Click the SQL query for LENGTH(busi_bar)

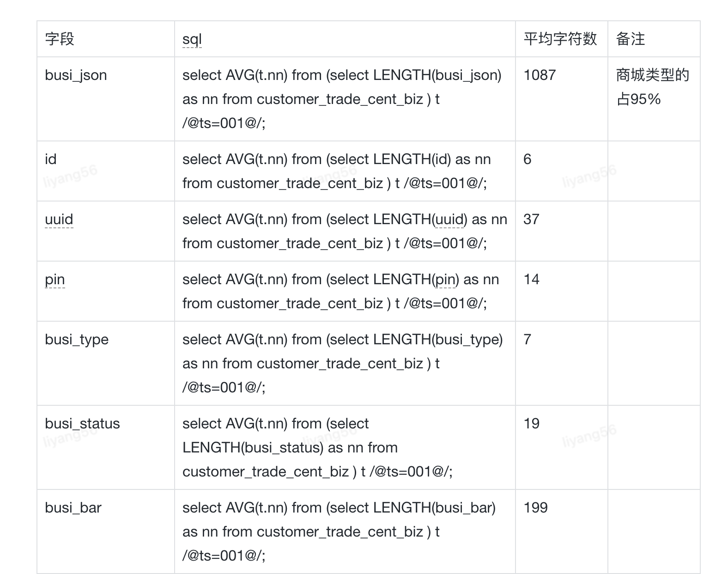tap(339, 531)
